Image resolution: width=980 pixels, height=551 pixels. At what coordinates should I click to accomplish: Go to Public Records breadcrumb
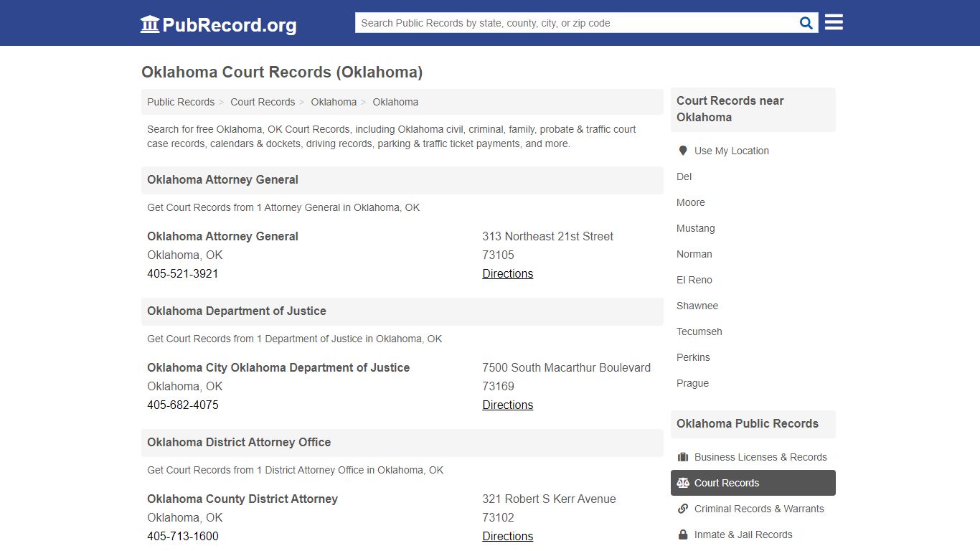point(181,102)
